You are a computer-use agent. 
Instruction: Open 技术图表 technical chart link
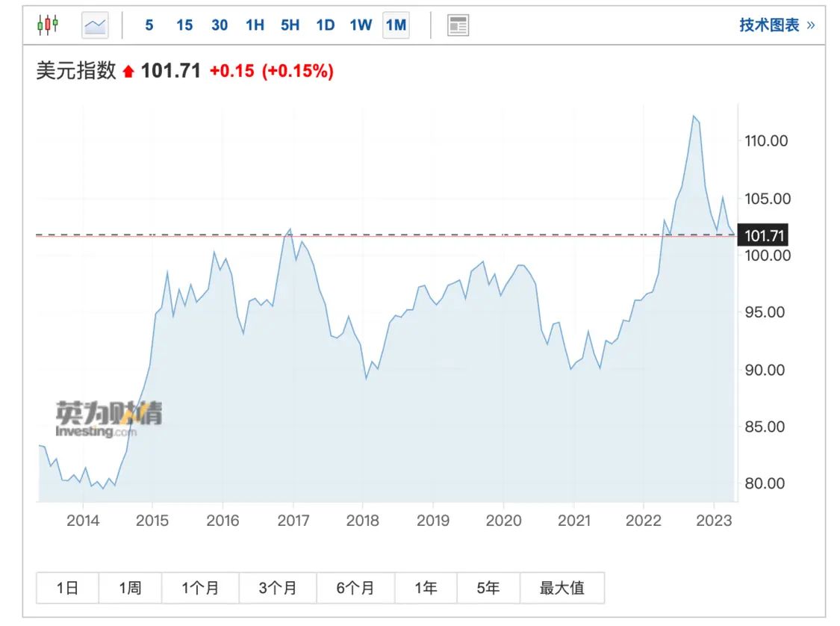[777, 25]
